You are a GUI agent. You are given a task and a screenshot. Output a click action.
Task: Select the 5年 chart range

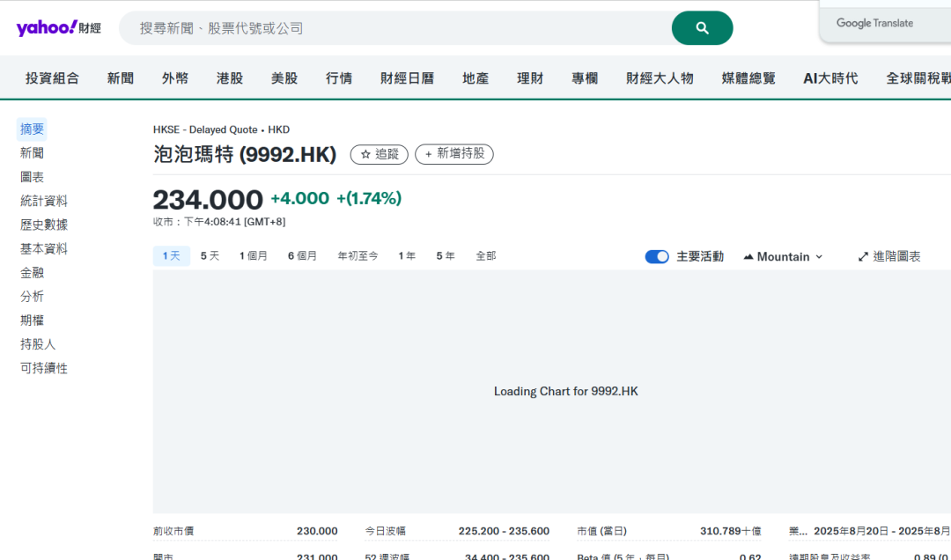[x=446, y=256]
